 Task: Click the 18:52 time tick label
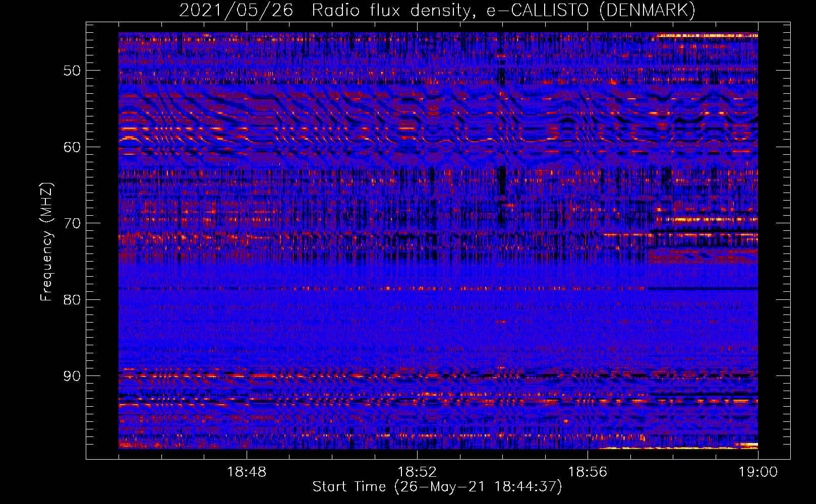coord(417,472)
